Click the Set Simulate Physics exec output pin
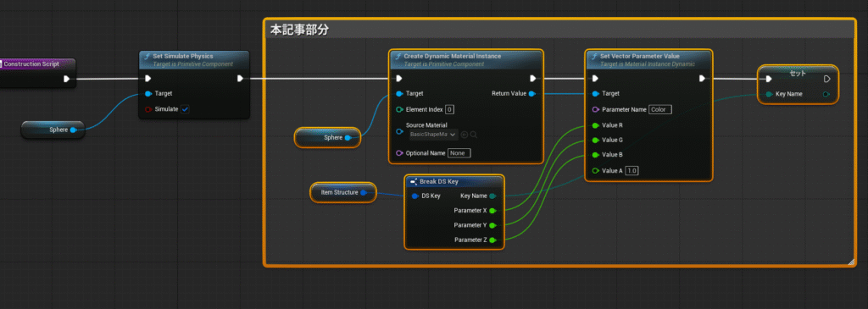The image size is (868, 309). (240, 79)
